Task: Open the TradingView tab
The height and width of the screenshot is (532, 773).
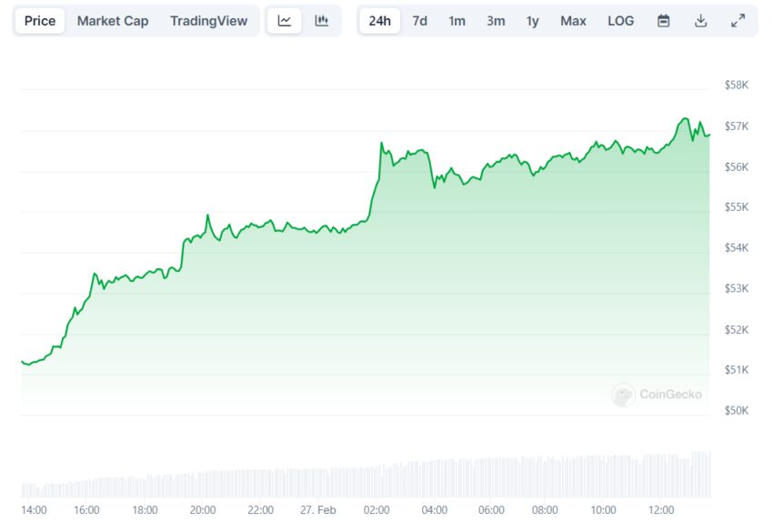Action: tap(208, 21)
